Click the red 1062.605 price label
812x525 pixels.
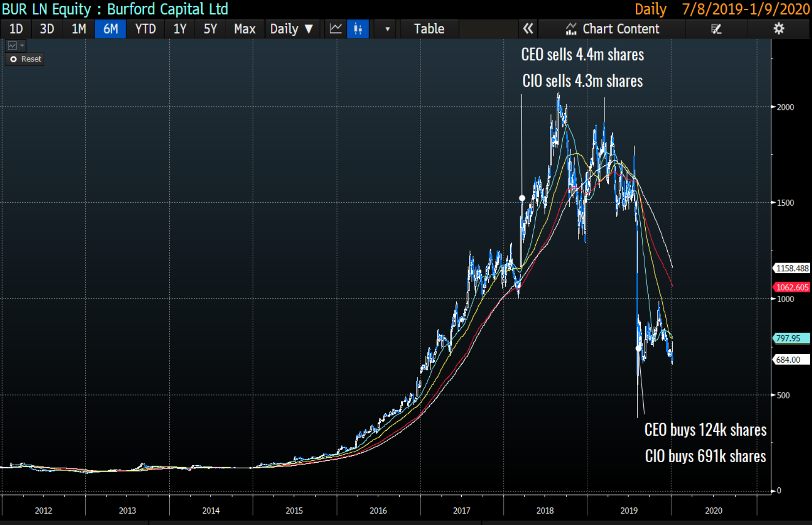(792, 288)
